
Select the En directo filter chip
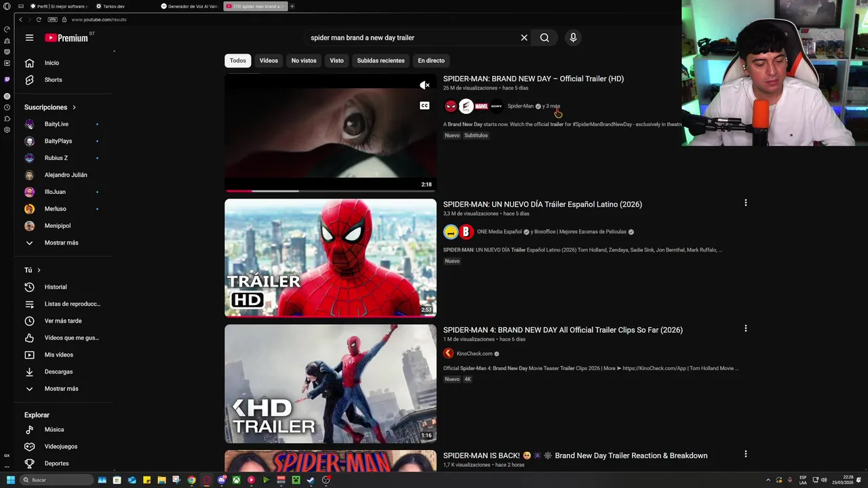[x=431, y=60]
